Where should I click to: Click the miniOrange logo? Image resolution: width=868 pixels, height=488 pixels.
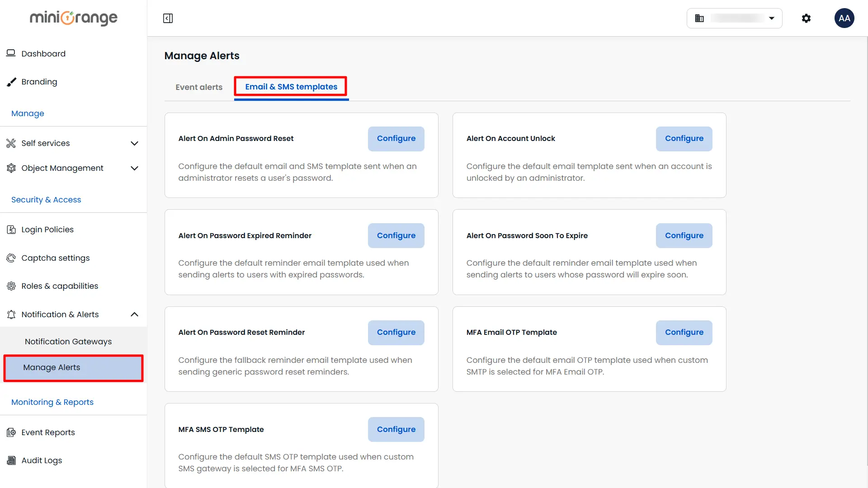[x=74, y=18]
